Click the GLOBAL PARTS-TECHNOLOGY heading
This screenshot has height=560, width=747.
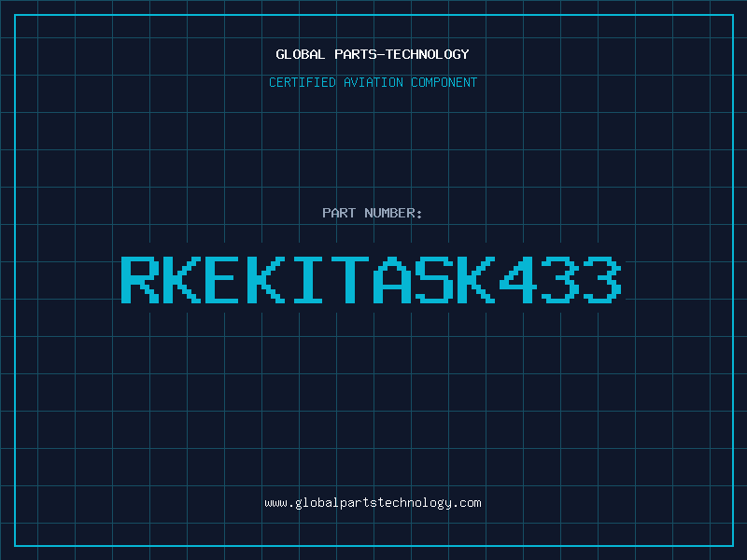(x=373, y=54)
